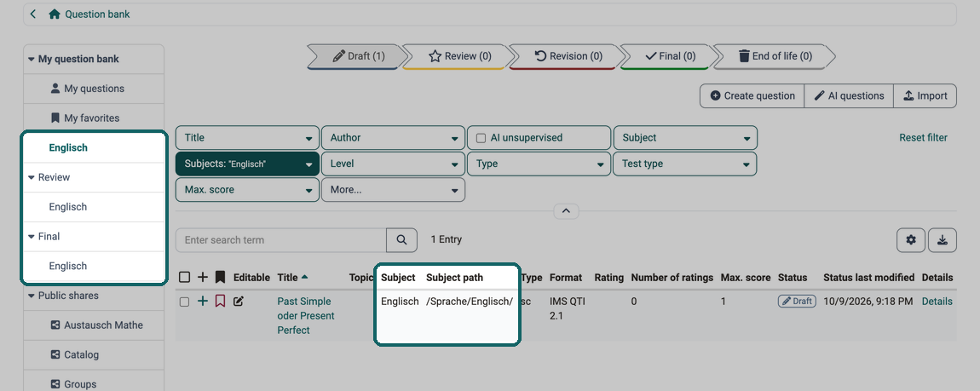
Task: Open Question bank home breadcrumb
Action: point(89,14)
